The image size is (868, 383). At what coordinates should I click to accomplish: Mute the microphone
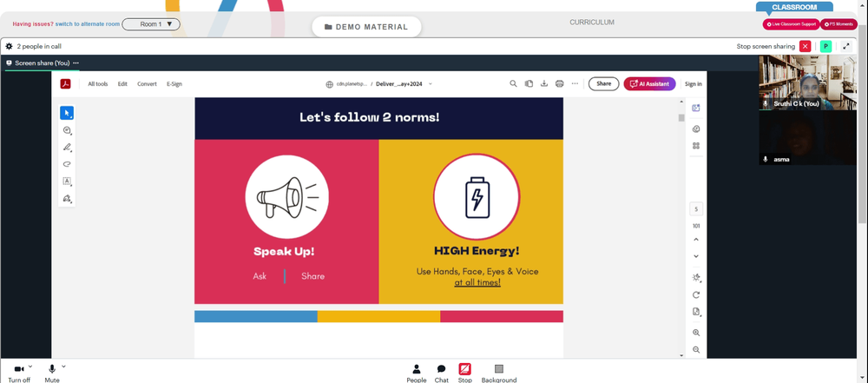tap(52, 373)
